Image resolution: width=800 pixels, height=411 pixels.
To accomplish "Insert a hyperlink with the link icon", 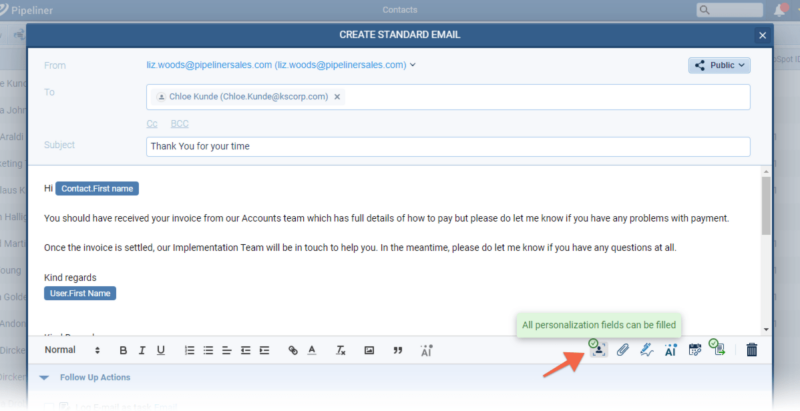I will (x=293, y=350).
